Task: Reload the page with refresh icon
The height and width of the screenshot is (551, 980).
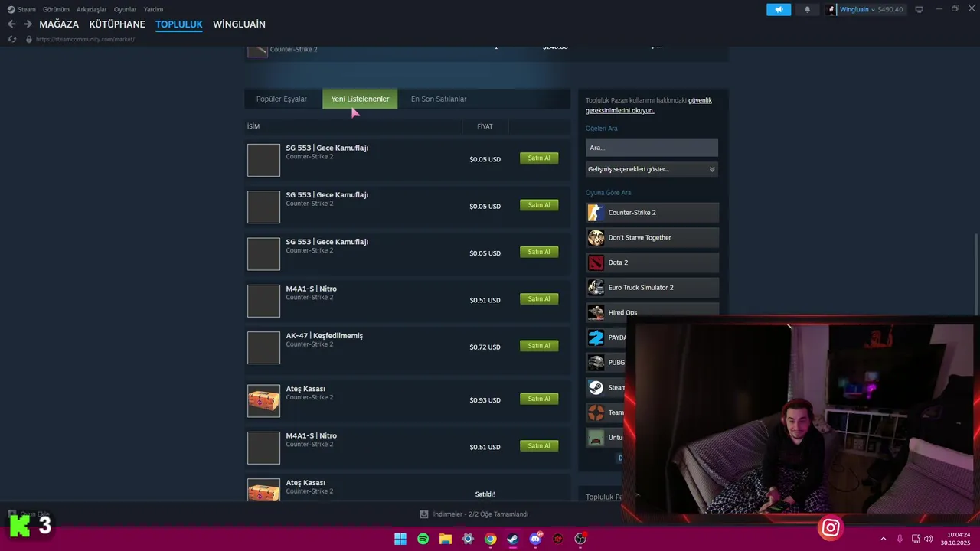Action: pos(11,39)
